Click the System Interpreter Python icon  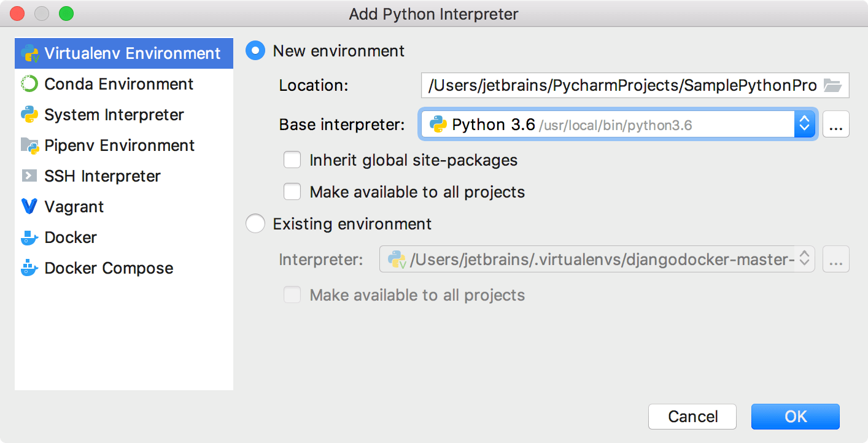click(x=29, y=115)
